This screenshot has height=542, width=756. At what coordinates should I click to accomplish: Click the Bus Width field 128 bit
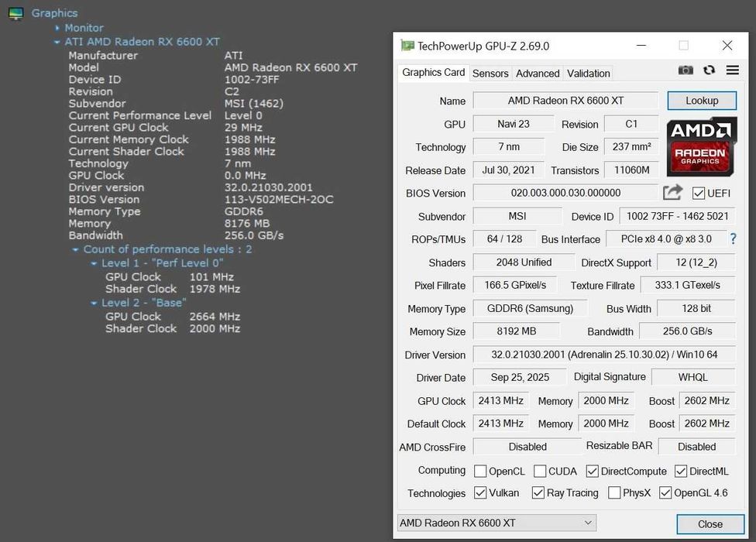(x=696, y=308)
